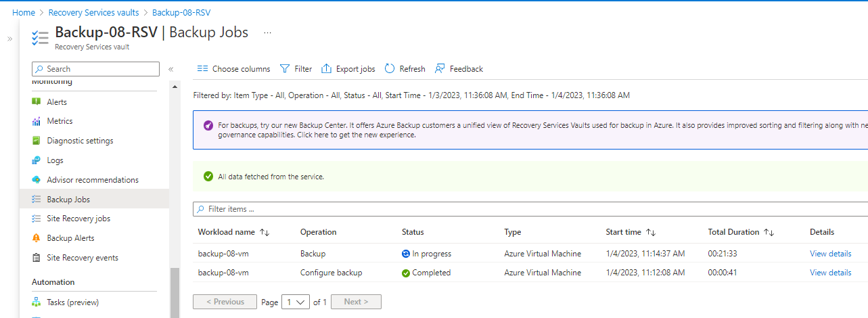Click the Site Recovery events clipboard icon
868x318 pixels.
(x=37, y=258)
